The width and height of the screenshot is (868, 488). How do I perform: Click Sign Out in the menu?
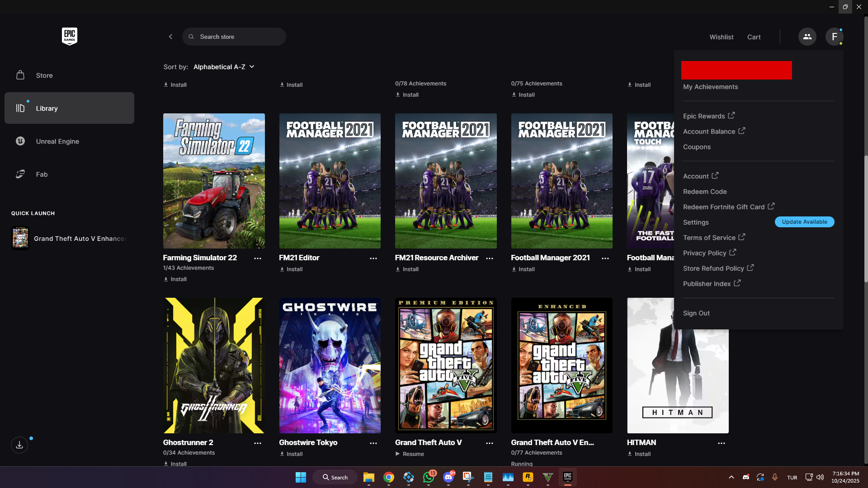pos(696,313)
